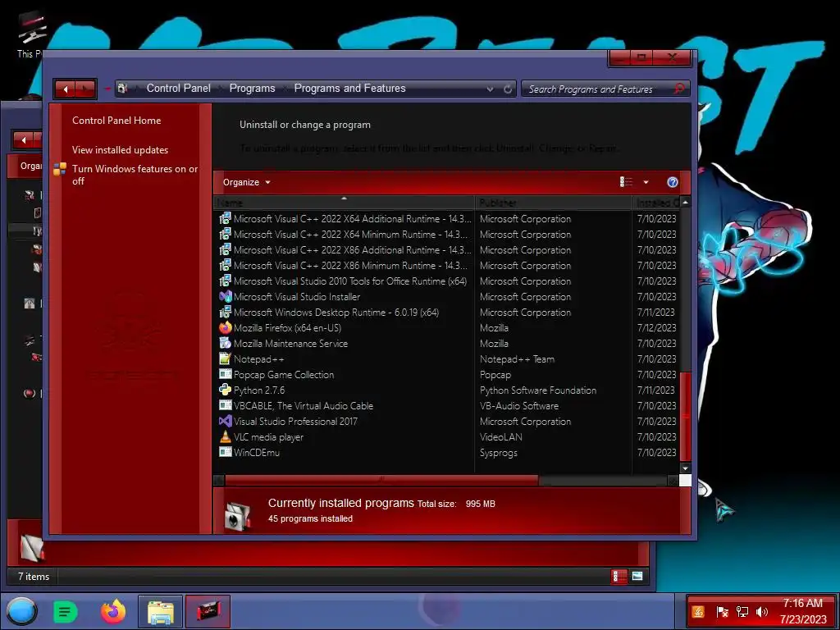
Task: Open the address bar history dropdown
Action: point(490,89)
